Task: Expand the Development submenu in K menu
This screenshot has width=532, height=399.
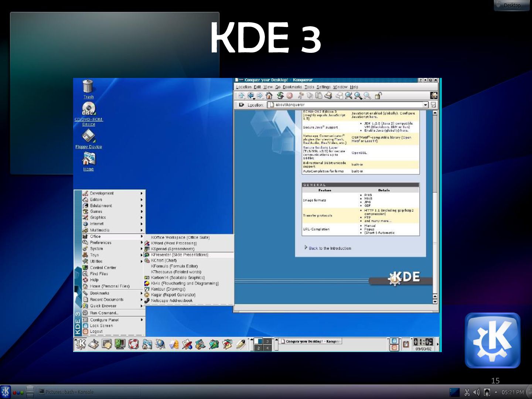Action: 114,193
